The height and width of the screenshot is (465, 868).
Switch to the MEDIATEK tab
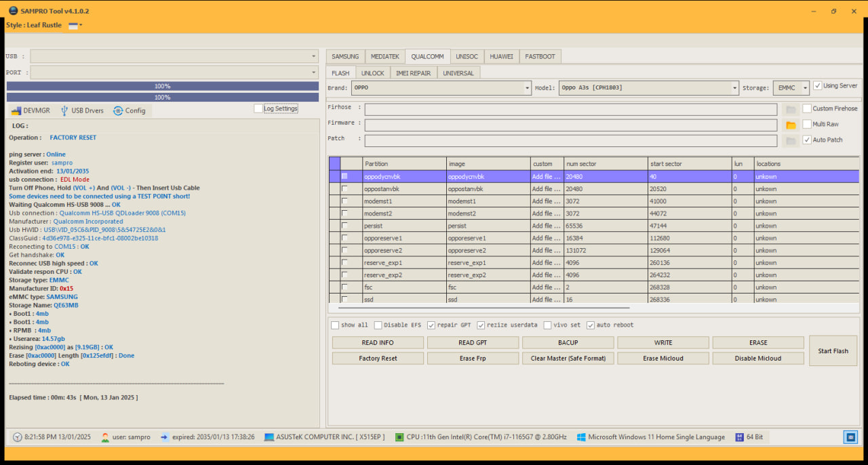pos(384,56)
